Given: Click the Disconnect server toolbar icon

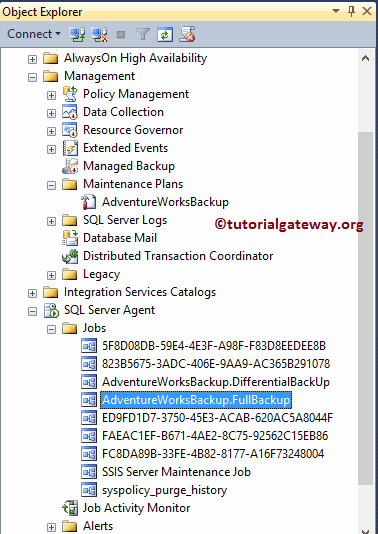Looking at the screenshot, I should pos(99,34).
